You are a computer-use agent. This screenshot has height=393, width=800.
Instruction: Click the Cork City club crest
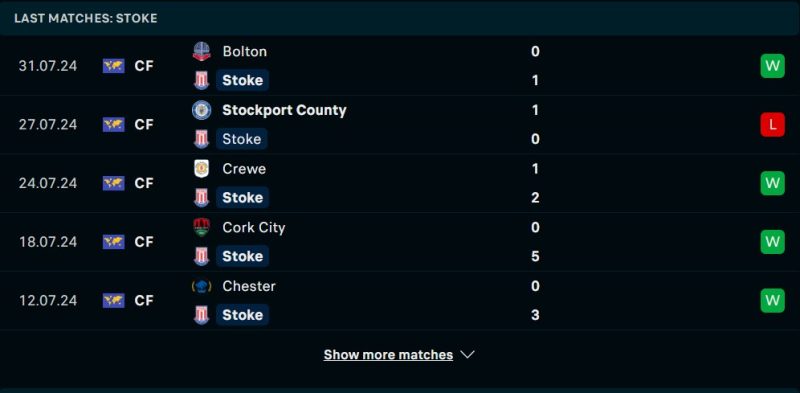click(x=202, y=228)
